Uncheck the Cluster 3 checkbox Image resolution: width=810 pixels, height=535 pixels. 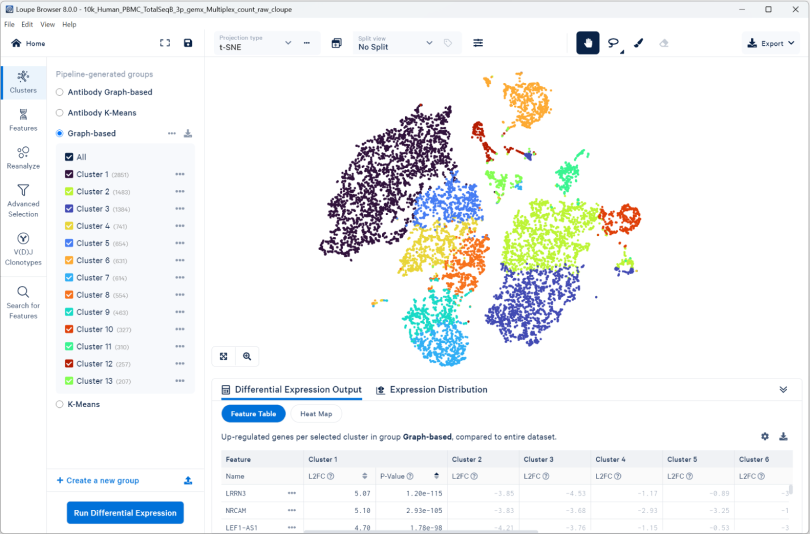(x=69, y=209)
